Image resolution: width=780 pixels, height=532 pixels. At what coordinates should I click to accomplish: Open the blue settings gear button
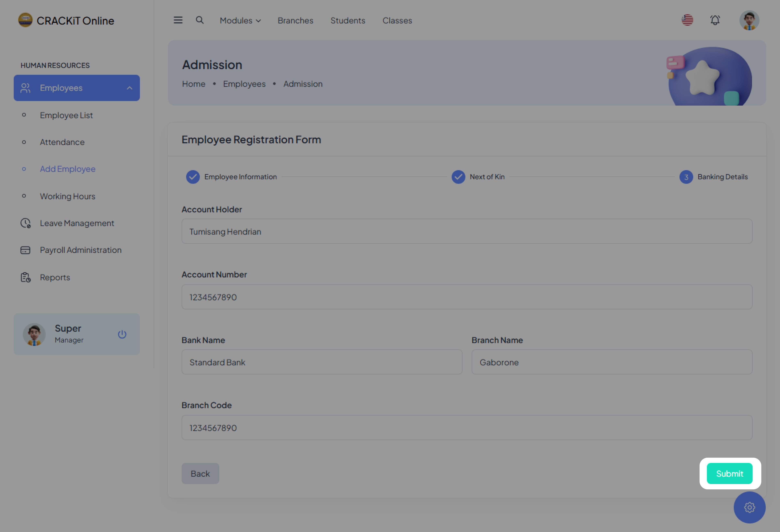[x=749, y=507]
